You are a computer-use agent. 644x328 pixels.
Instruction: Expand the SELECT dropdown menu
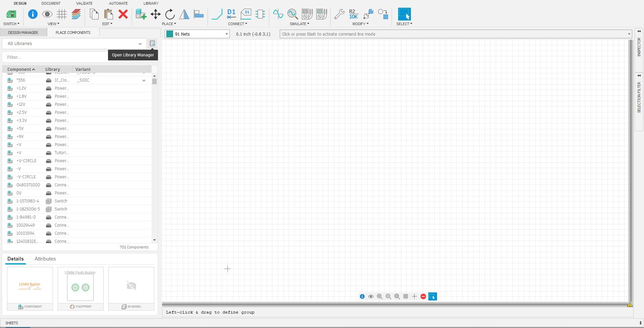click(x=404, y=24)
